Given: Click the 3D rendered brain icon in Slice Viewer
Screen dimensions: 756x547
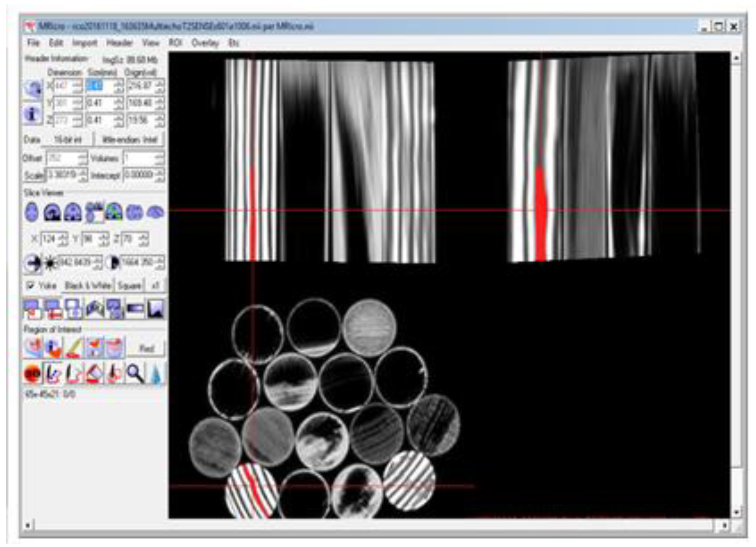Looking at the screenshot, I should 155,212.
